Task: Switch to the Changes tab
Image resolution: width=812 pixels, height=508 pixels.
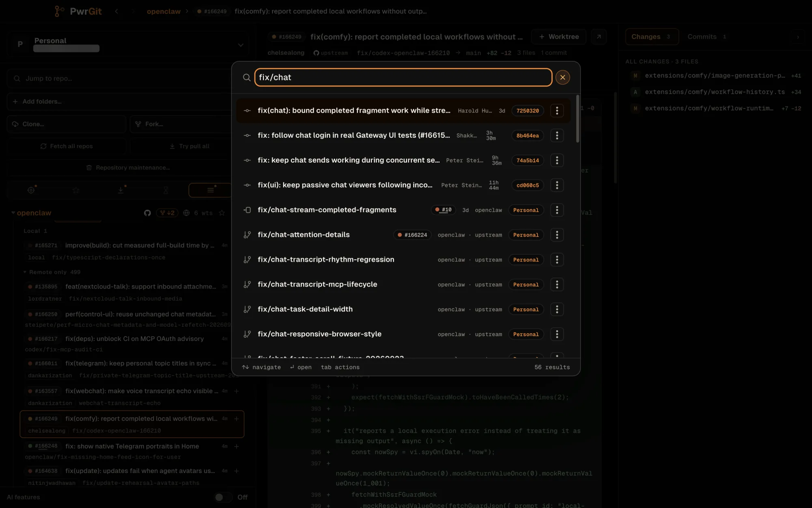Action: click(652, 37)
